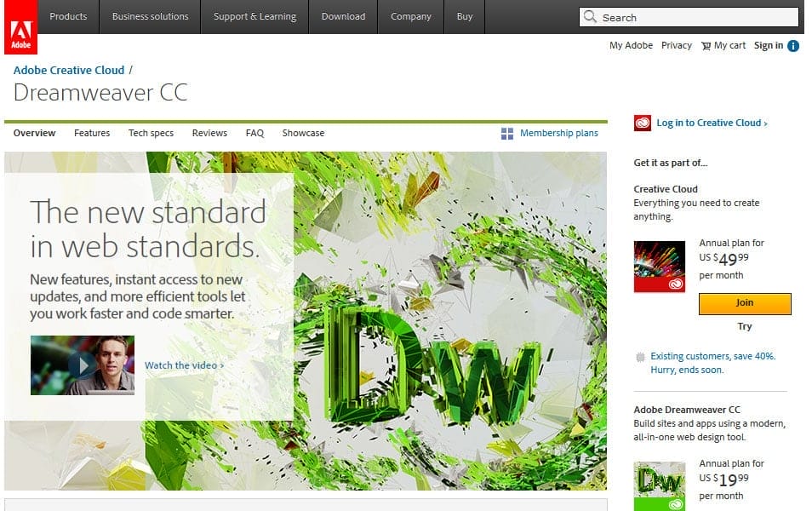Follow the Watch the video link
Viewport: 812px width, 511px height.
click(183, 365)
